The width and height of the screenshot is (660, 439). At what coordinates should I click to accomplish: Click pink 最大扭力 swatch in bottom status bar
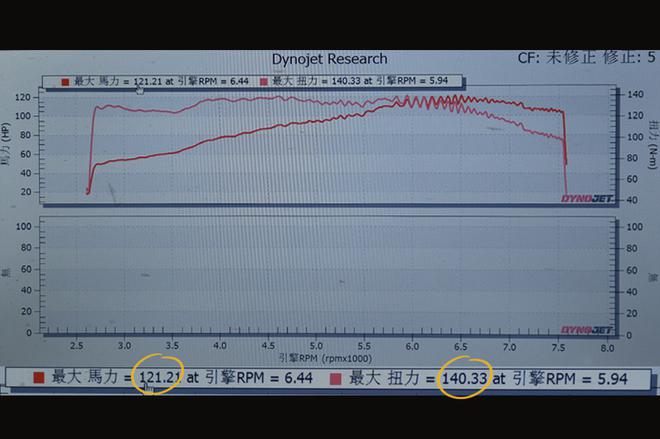pos(335,379)
